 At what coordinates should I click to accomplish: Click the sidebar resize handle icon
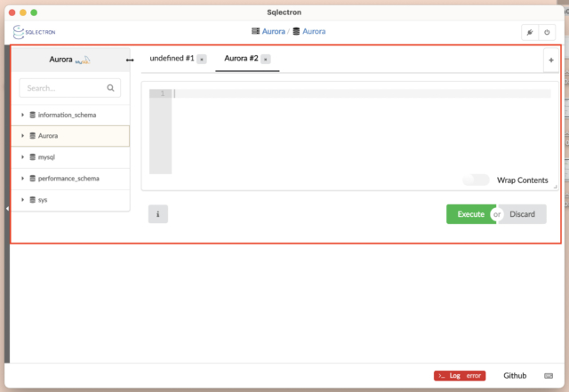tap(130, 60)
